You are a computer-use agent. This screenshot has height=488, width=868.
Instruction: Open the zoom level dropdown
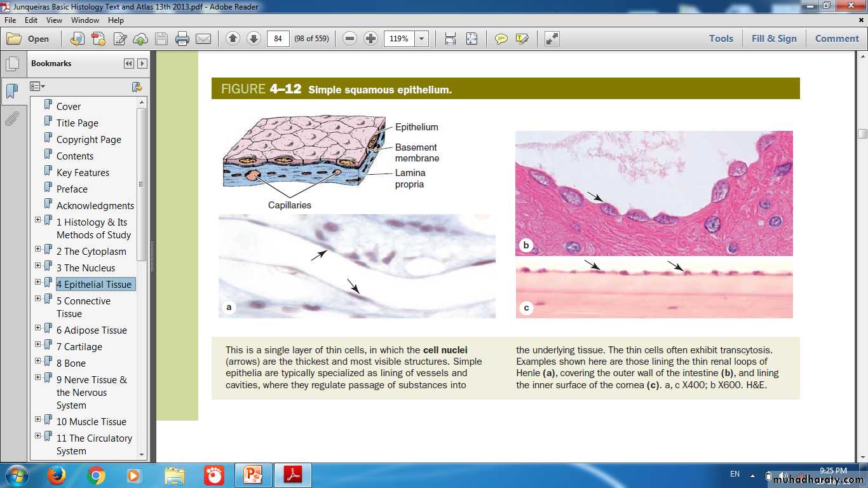[x=421, y=39]
